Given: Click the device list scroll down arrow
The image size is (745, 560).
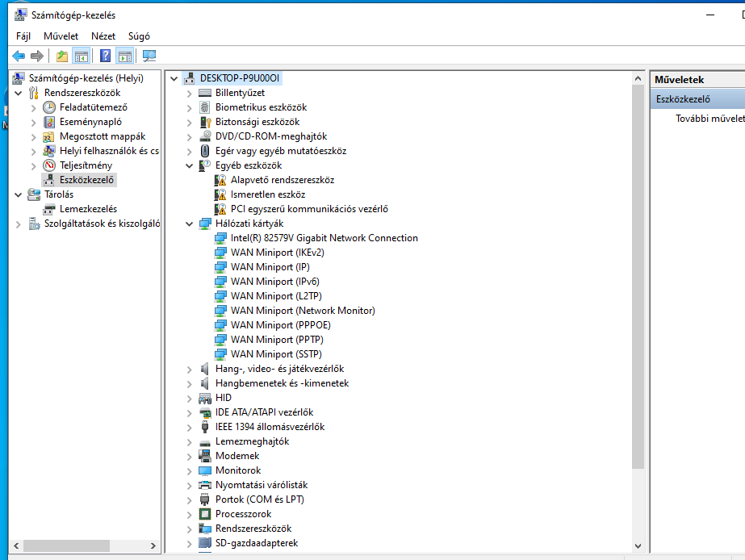Looking at the screenshot, I should point(638,546).
